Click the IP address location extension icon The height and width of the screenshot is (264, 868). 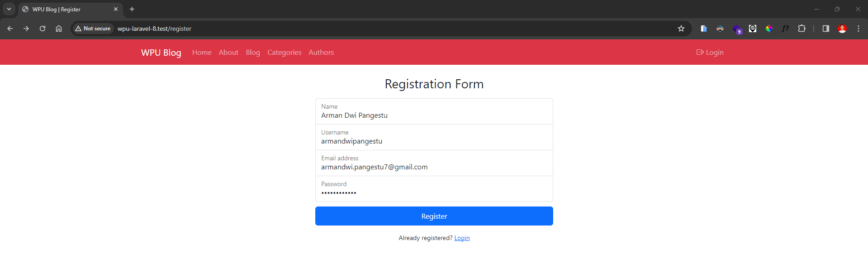tap(752, 29)
